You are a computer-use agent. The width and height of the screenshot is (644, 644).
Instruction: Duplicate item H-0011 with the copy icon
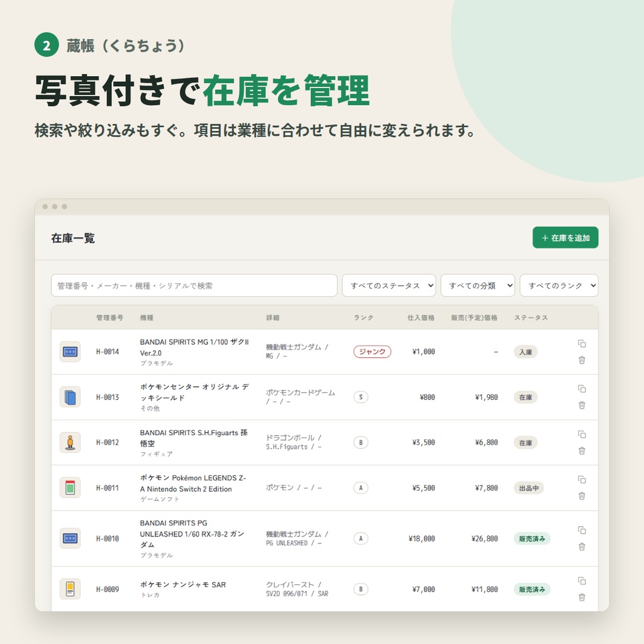tap(582, 479)
